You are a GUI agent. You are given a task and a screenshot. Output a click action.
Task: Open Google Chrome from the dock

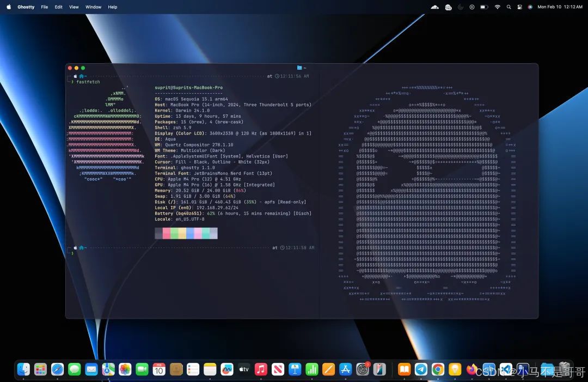[438, 369]
